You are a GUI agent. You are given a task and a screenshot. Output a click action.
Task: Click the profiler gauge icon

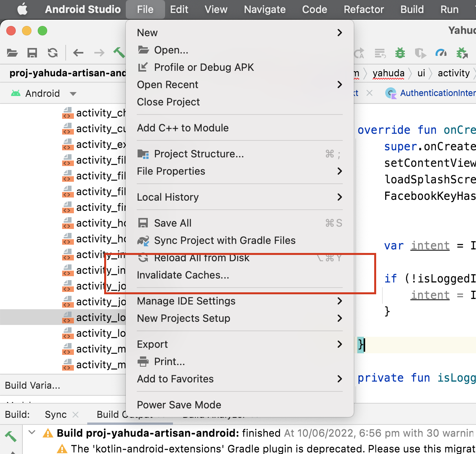point(441,53)
